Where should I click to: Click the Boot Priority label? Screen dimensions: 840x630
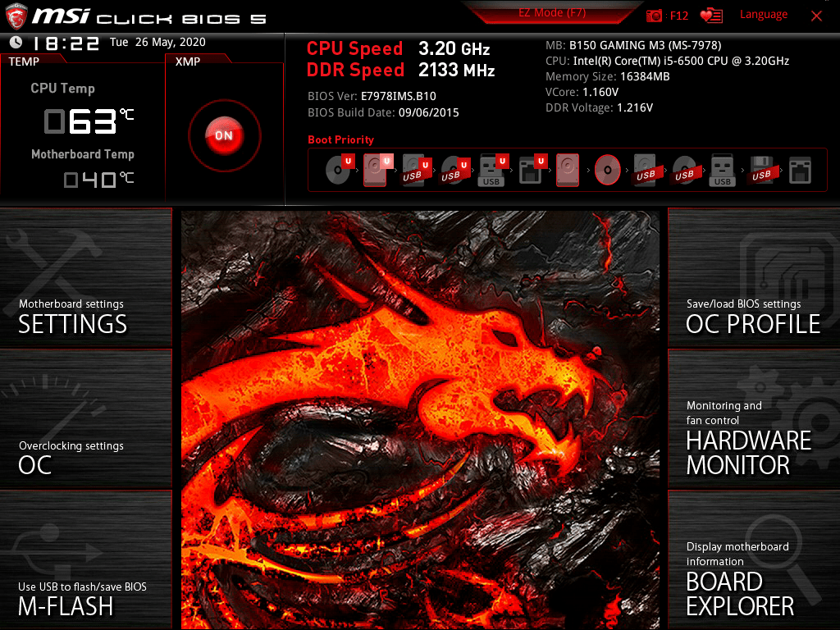tap(340, 139)
